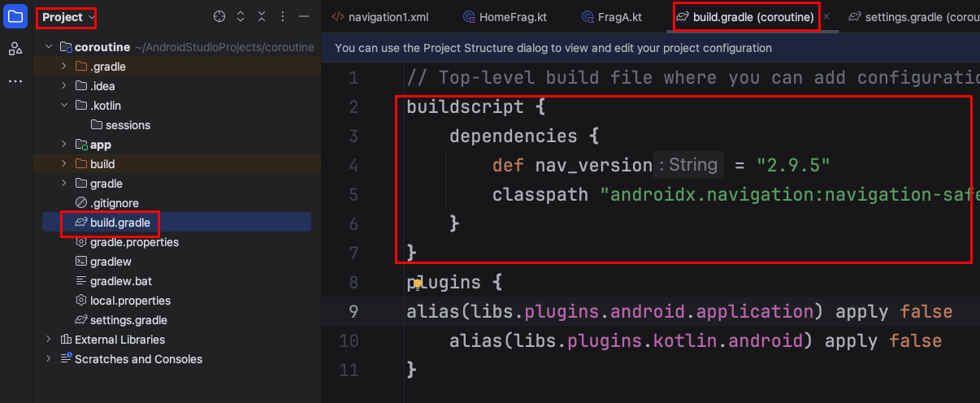
Task: Click the Expand All icon in Project panel
Action: point(241,17)
